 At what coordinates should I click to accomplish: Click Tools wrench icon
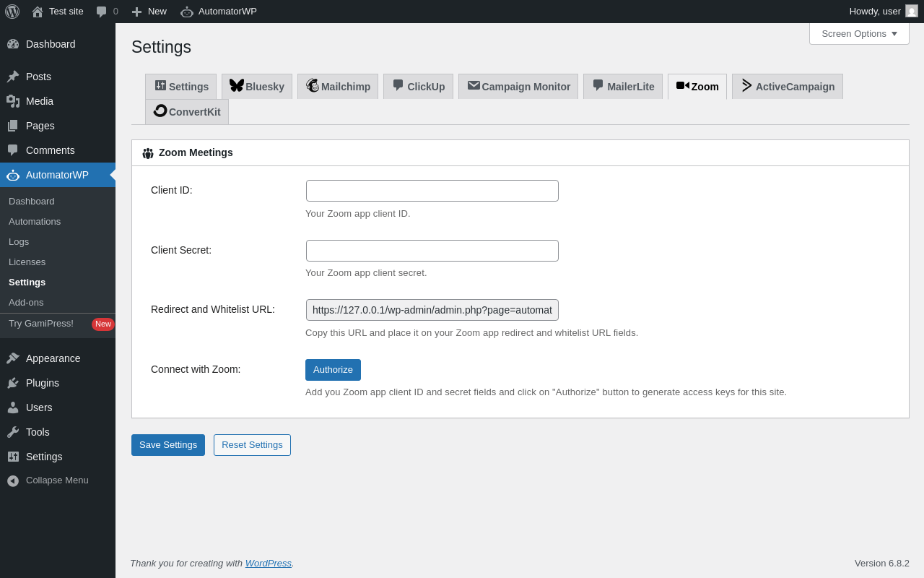coord(13,432)
